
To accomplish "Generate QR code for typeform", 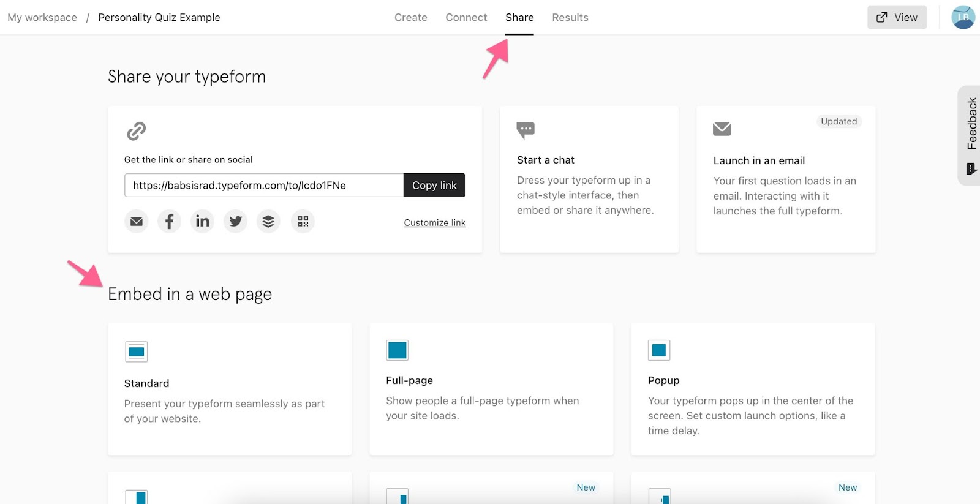I will point(303,221).
